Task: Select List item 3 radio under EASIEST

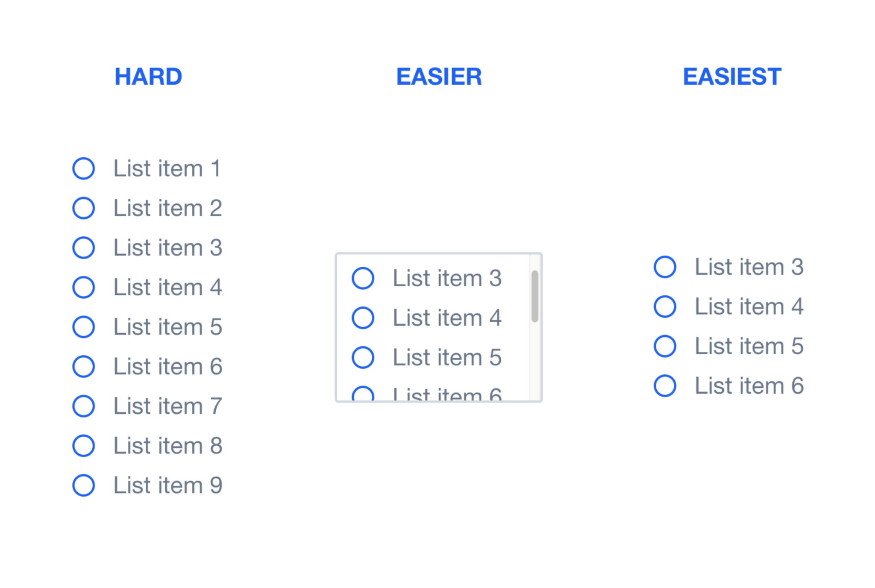Action: 665,267
